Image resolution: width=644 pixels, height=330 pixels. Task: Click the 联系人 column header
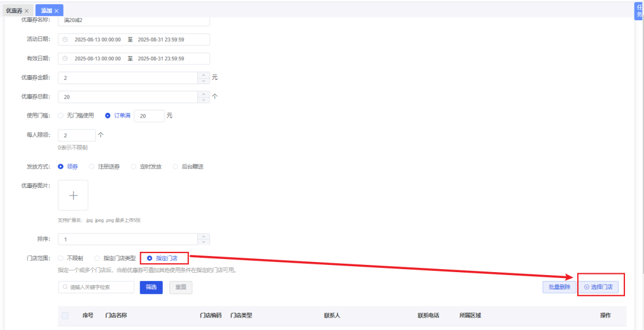(332, 316)
